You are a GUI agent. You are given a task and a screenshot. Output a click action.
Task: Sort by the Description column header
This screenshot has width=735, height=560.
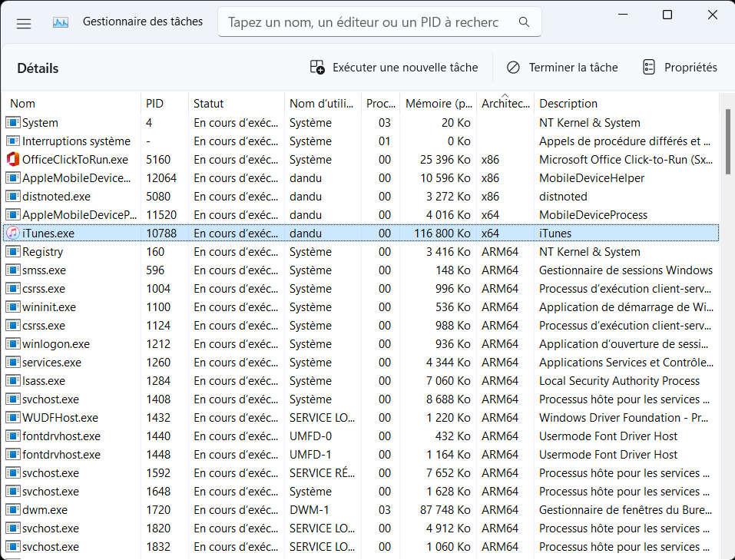pos(626,104)
